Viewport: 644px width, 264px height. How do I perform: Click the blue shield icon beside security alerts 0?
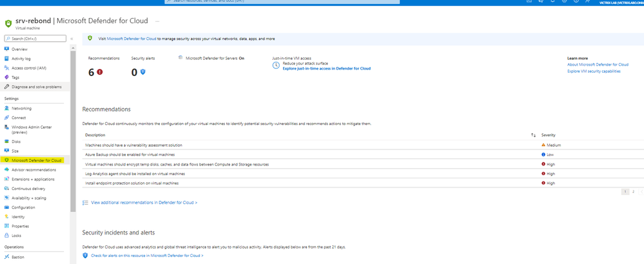coord(143,71)
